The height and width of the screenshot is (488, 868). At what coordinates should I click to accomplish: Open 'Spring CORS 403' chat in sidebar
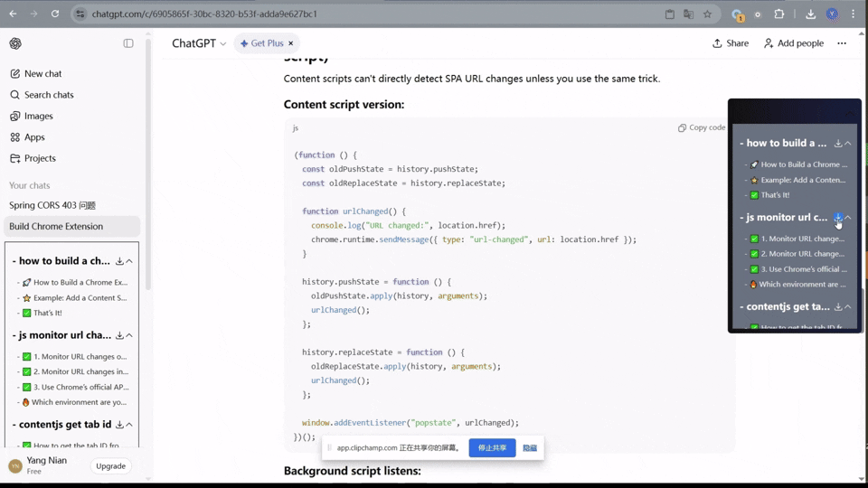click(x=52, y=205)
